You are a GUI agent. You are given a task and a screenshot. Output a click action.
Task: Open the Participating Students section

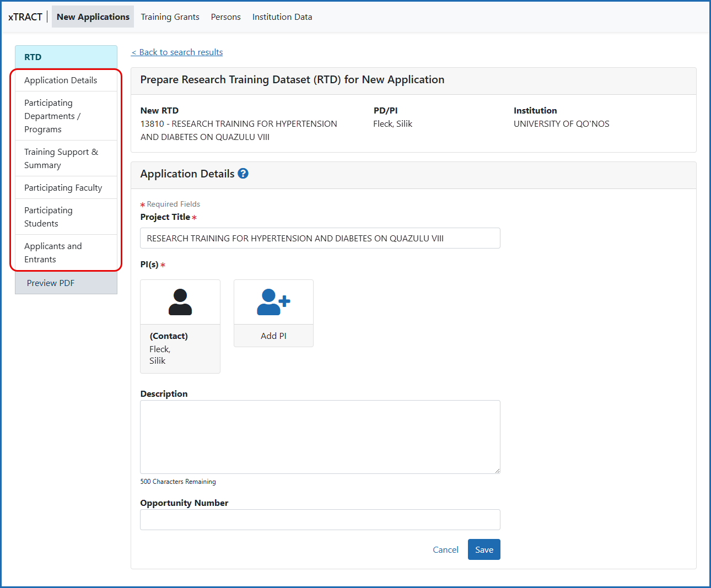(x=49, y=217)
